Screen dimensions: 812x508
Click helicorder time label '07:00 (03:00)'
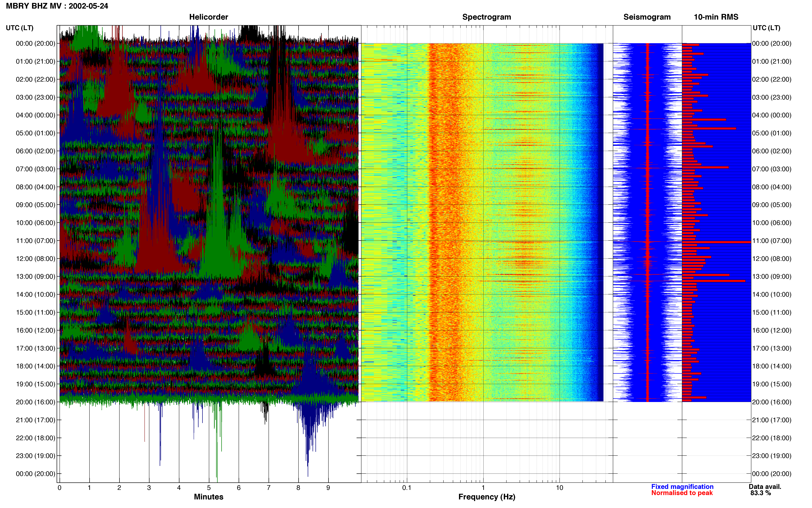click(36, 169)
